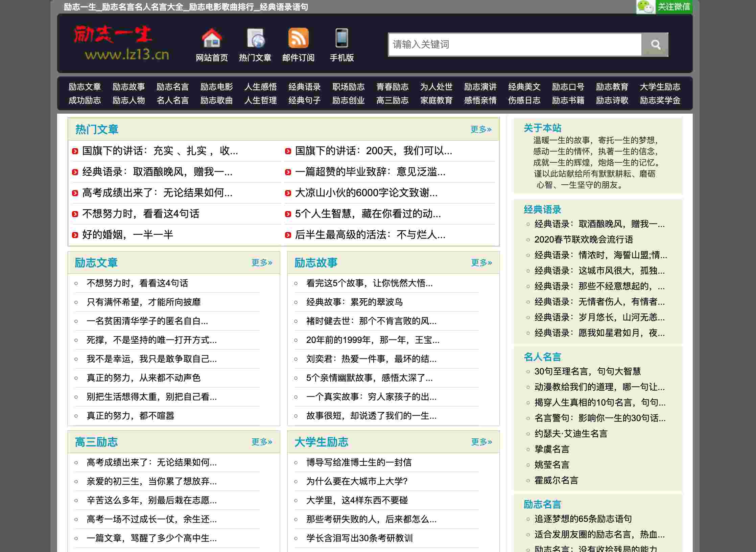The image size is (756, 552).
Task: Open 大学里，这4样东西不要碰
Action: coord(357,500)
